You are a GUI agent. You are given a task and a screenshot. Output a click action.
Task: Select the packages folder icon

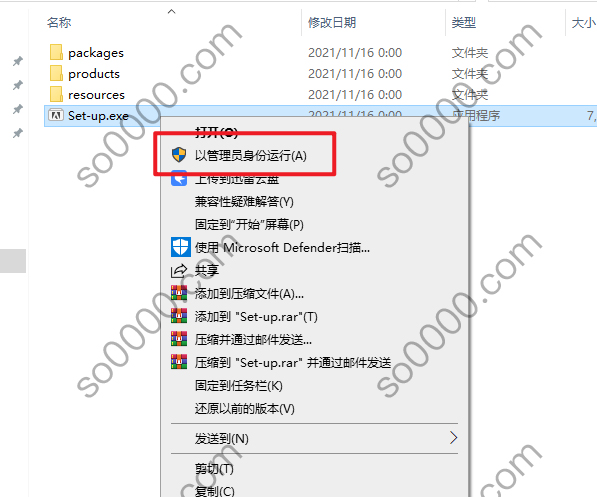point(56,52)
